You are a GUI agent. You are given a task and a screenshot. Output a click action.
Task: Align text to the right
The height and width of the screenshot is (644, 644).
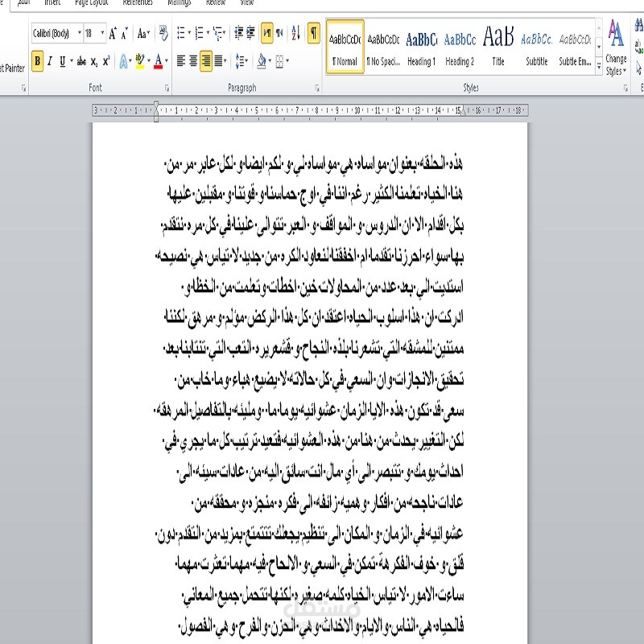click(206, 61)
